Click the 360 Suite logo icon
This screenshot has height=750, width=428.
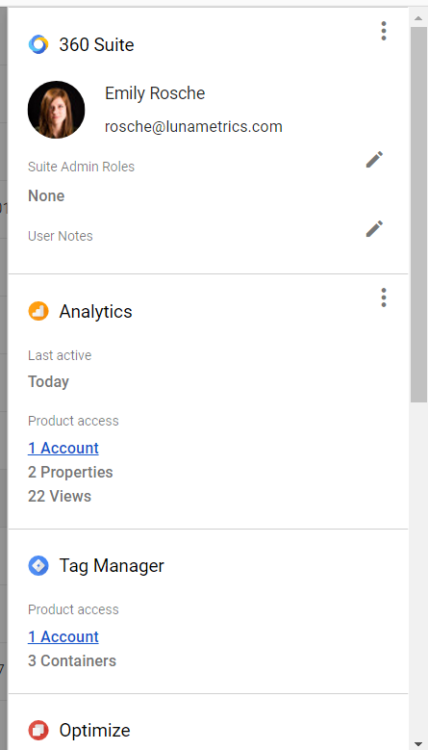tap(38, 44)
